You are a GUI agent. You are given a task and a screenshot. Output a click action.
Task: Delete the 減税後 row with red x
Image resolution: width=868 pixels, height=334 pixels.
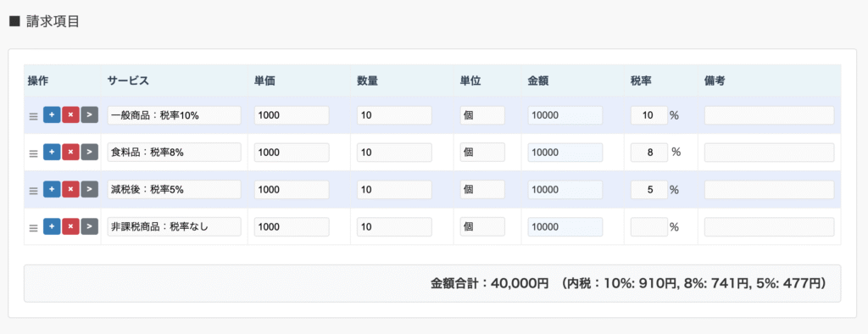tap(70, 189)
